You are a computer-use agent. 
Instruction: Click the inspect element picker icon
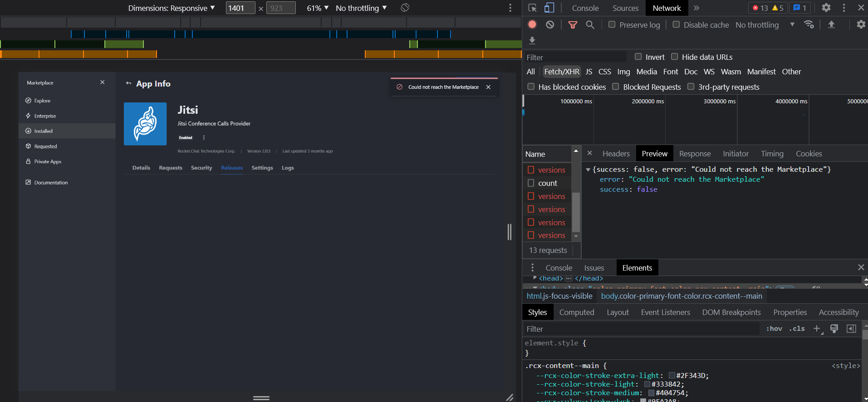(x=533, y=8)
